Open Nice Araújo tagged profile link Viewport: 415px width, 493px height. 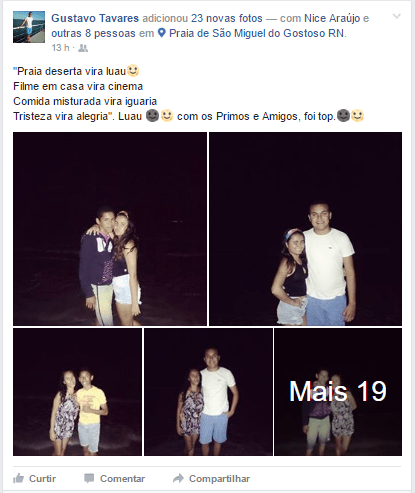332,18
